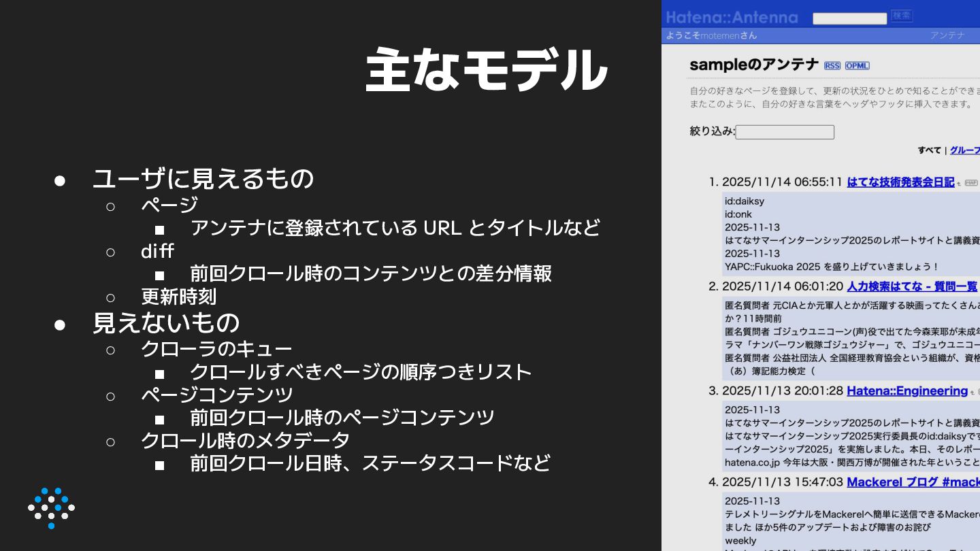980x551 pixels.
Task: Click the motemen username link
Action: [721, 35]
